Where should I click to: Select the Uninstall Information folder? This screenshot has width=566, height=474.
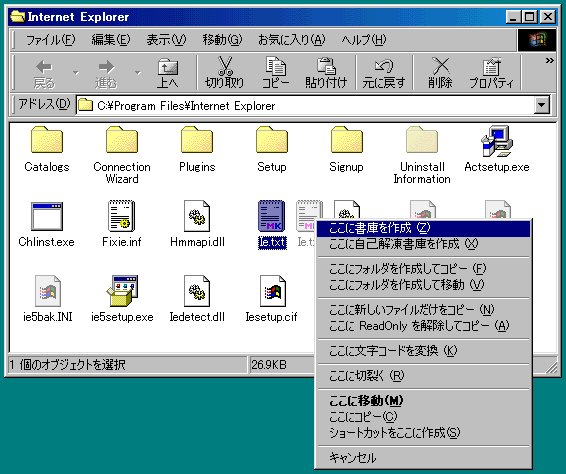(x=422, y=139)
